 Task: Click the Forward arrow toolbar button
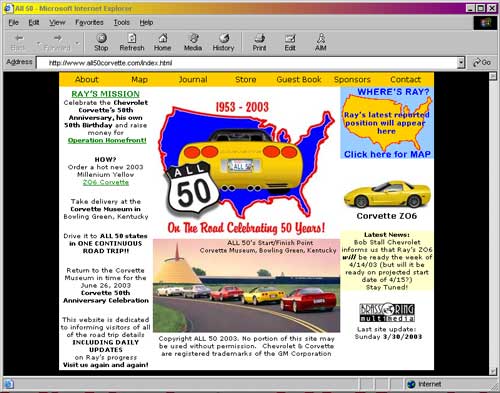[x=57, y=42]
